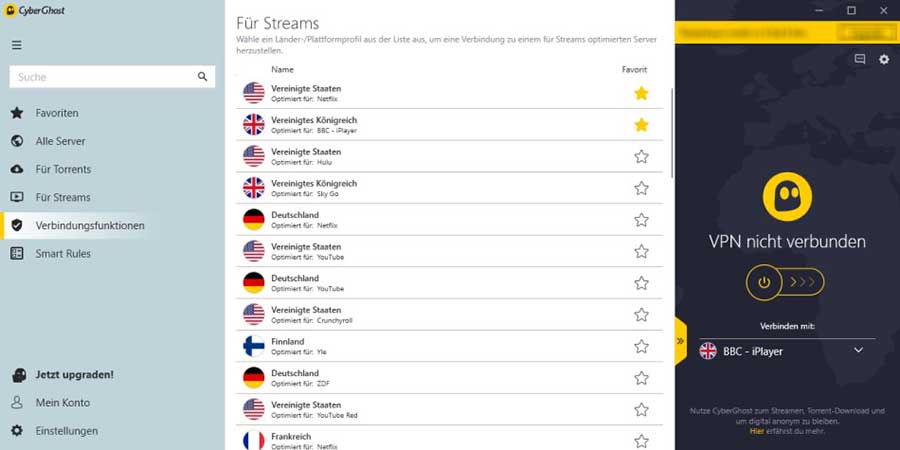
Task: Slide the connect arrows switch
Action: [x=804, y=283]
